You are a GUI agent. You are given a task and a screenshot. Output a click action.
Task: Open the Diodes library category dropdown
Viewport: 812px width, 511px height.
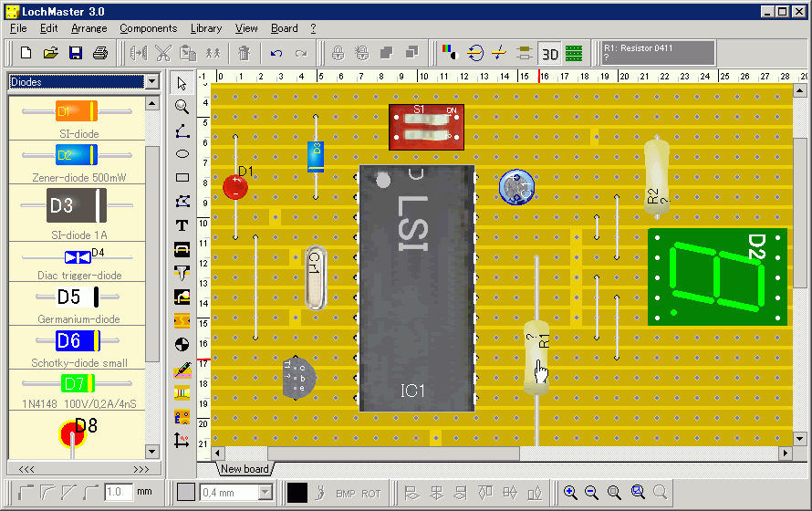point(151,81)
